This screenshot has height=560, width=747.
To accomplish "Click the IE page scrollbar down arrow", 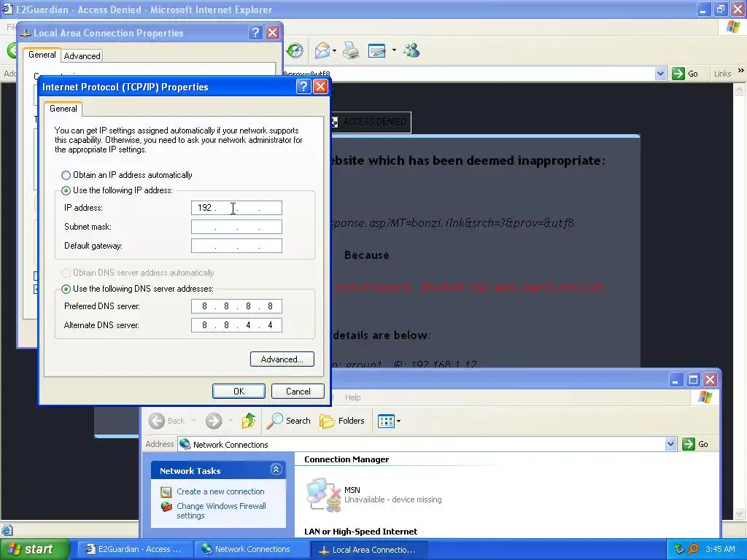I will (740, 514).
